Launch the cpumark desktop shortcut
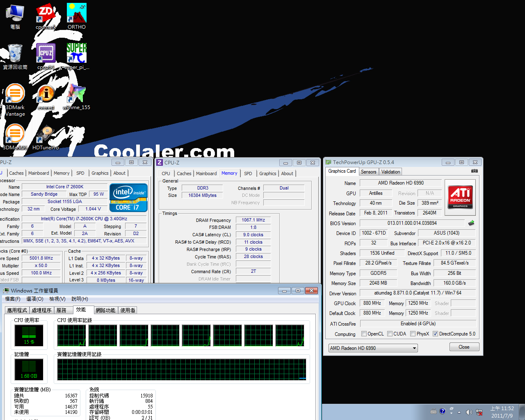The height and width of the screenshot is (420, 525). coord(46,16)
